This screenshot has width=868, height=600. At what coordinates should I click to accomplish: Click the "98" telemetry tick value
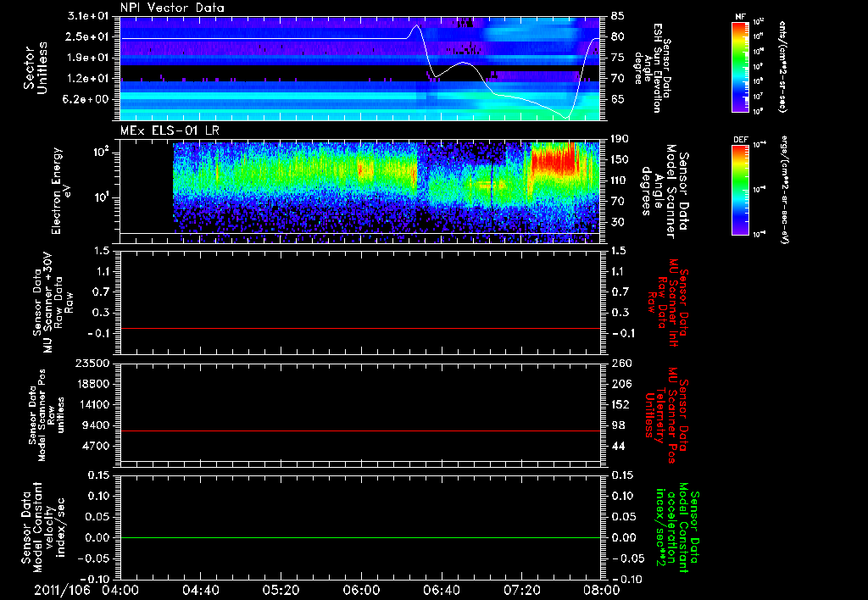coord(618,425)
